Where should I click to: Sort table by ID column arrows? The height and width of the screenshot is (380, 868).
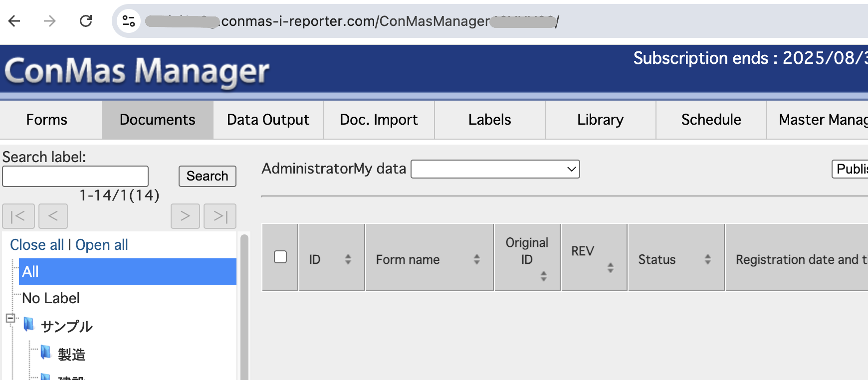click(x=348, y=259)
